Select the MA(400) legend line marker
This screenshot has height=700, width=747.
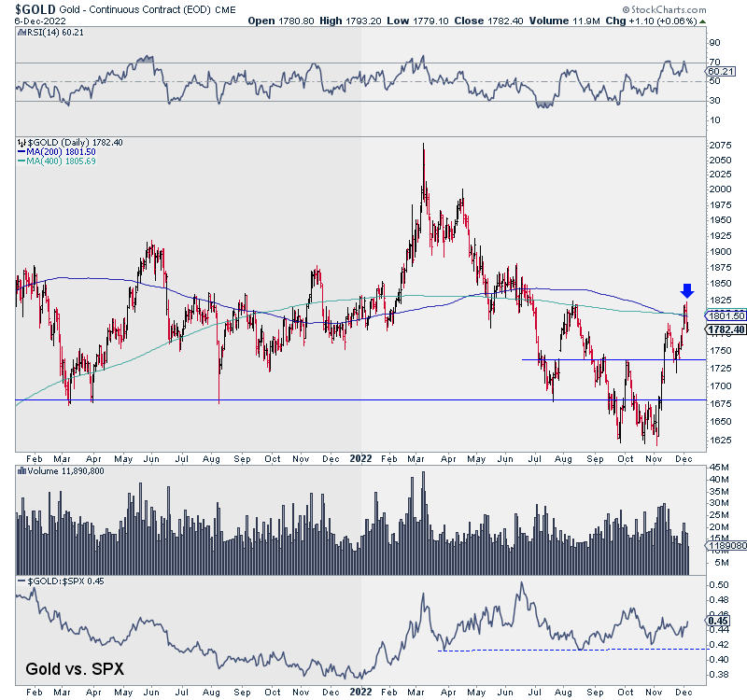21,161
